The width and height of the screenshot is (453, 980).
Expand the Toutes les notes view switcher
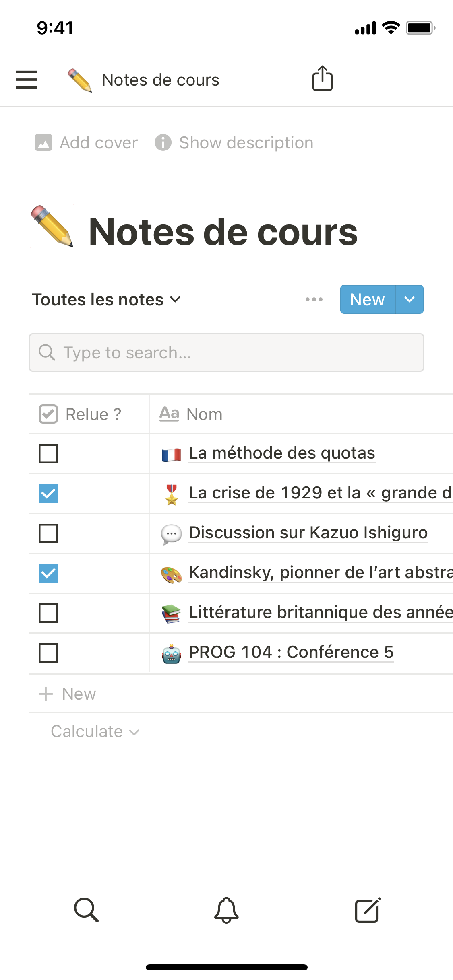point(107,300)
